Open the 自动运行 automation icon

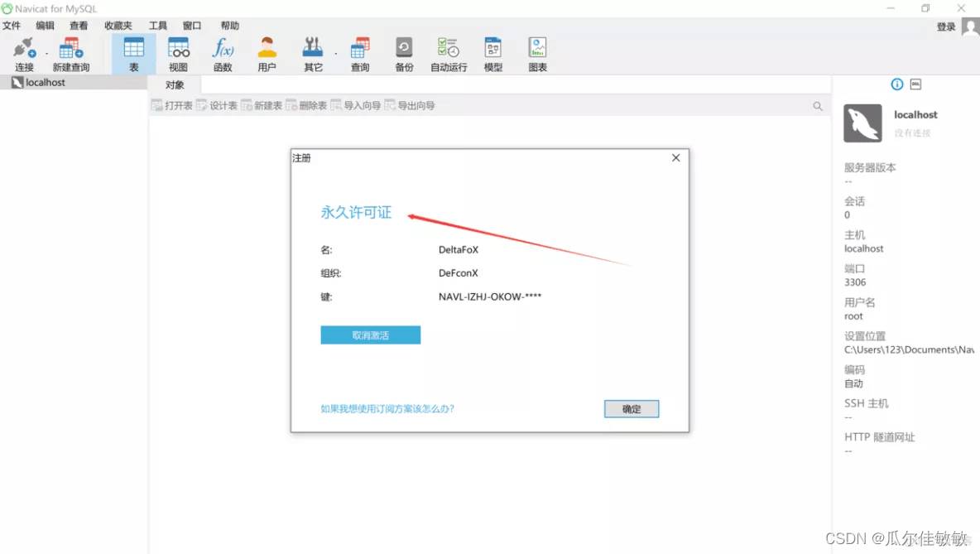point(449,55)
